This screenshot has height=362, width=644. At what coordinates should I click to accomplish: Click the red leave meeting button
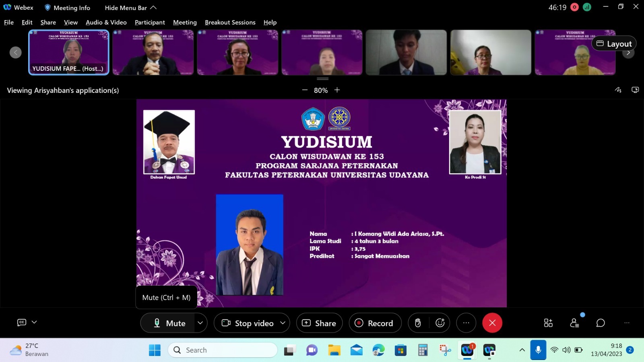point(492,323)
